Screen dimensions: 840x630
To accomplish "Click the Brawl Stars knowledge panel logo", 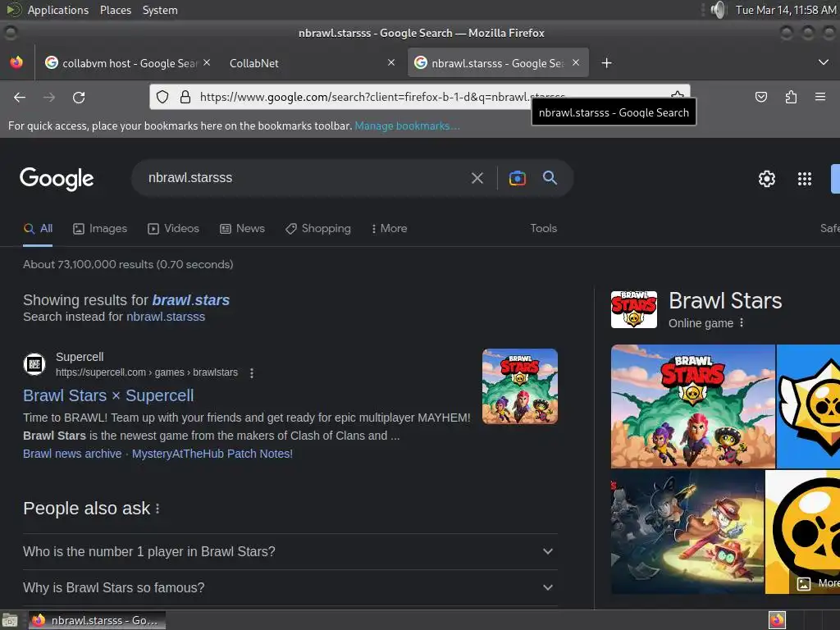I will (634, 309).
